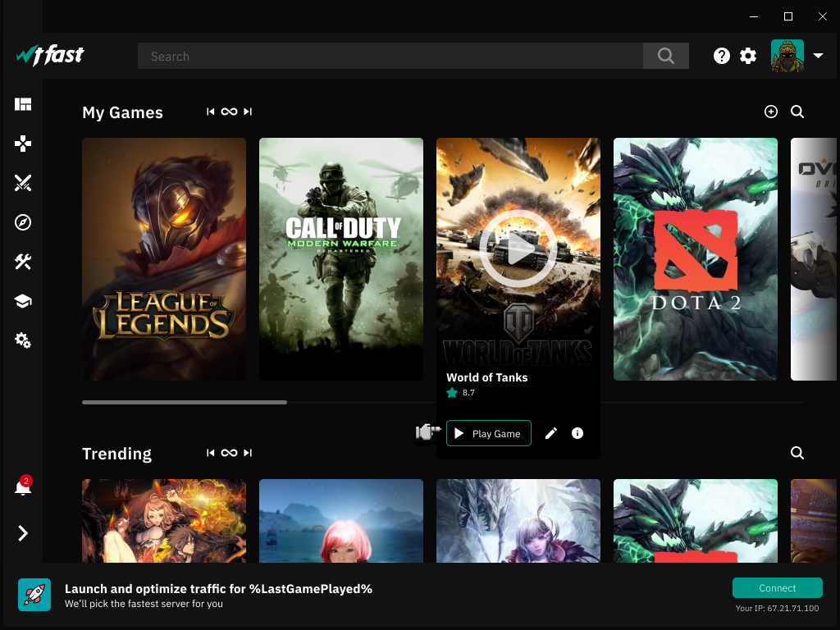
Task: Select the crossed swords sidebar icon
Action: tap(23, 183)
